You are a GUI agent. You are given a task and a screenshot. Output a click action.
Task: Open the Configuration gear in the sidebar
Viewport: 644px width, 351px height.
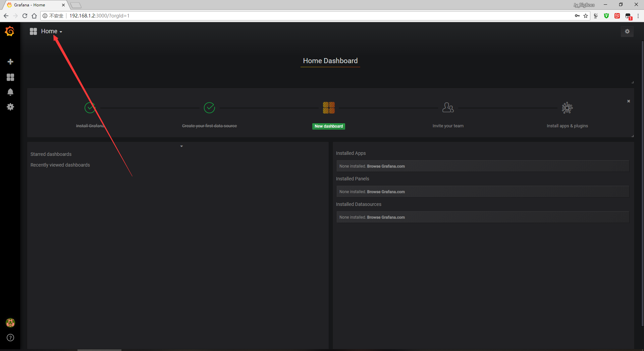tap(10, 107)
